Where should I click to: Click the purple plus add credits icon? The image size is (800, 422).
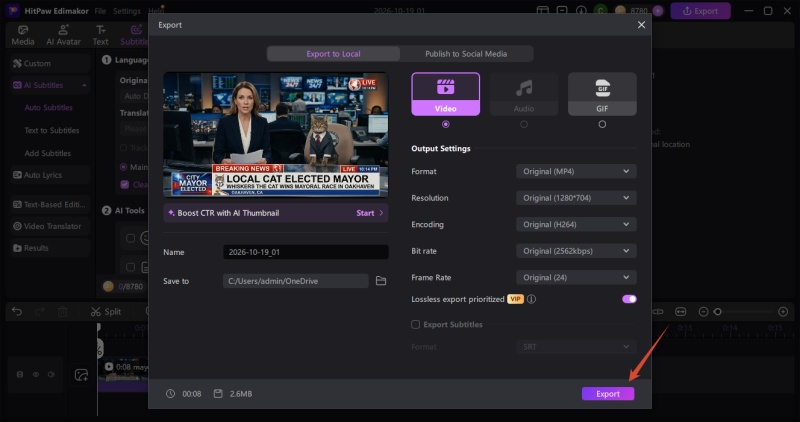pyautogui.click(x=658, y=11)
